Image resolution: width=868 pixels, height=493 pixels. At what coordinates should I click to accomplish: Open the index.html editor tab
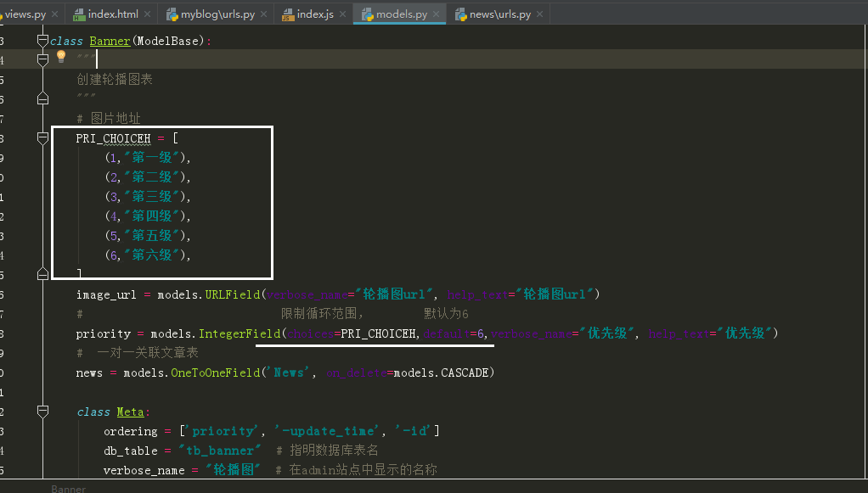(113, 14)
